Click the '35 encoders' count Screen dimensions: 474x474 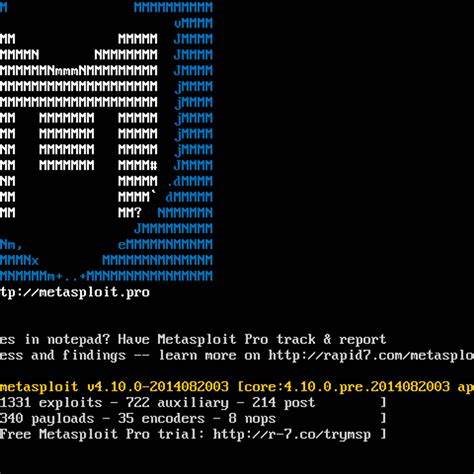[x=161, y=419]
